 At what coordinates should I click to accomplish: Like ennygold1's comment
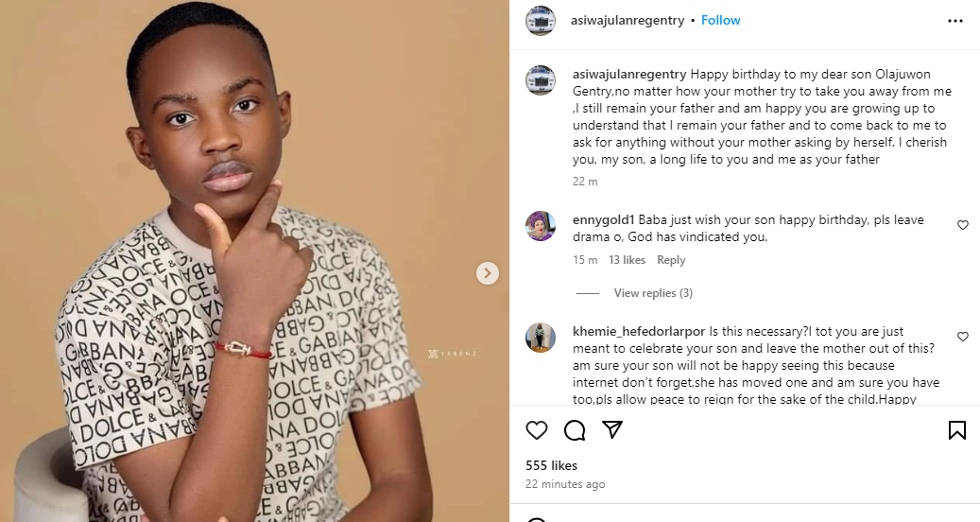tap(963, 225)
